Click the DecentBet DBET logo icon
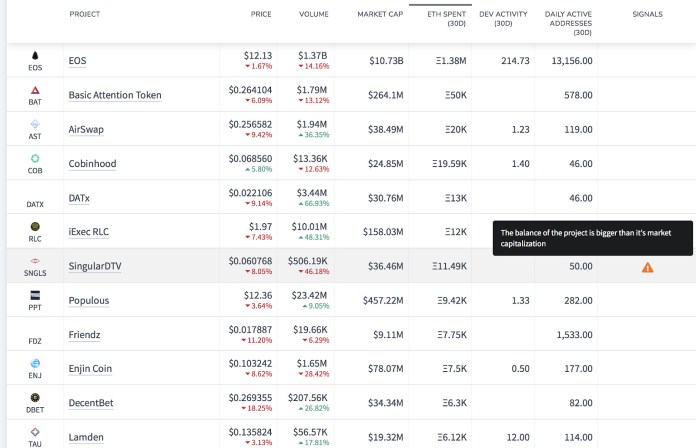The width and height of the screenshot is (696, 448). (x=35, y=397)
